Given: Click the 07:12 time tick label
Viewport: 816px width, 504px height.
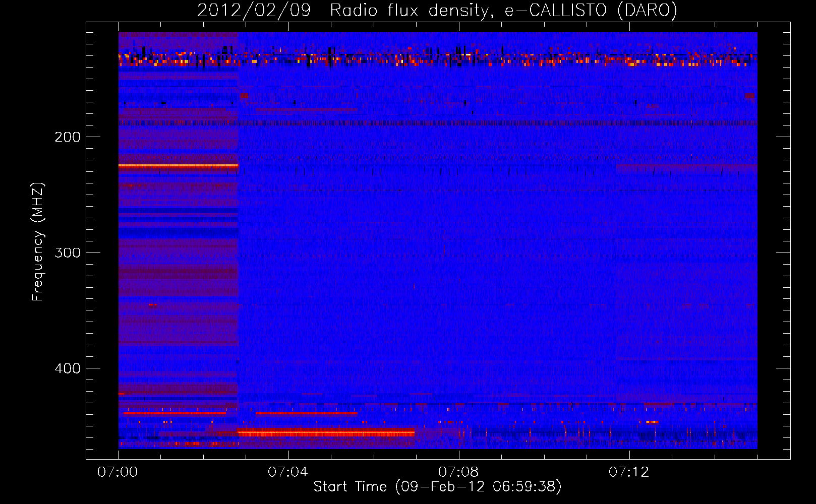Looking at the screenshot, I should click(x=629, y=472).
